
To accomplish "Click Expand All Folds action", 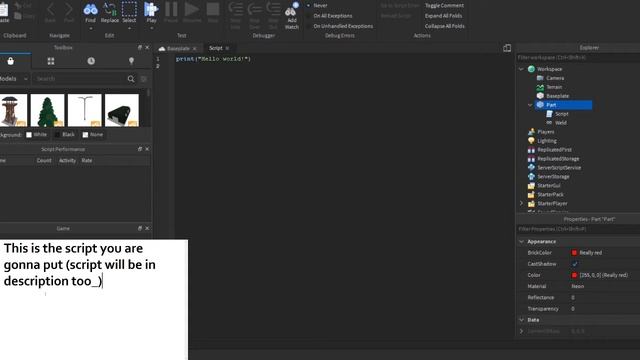I will coord(443,16).
